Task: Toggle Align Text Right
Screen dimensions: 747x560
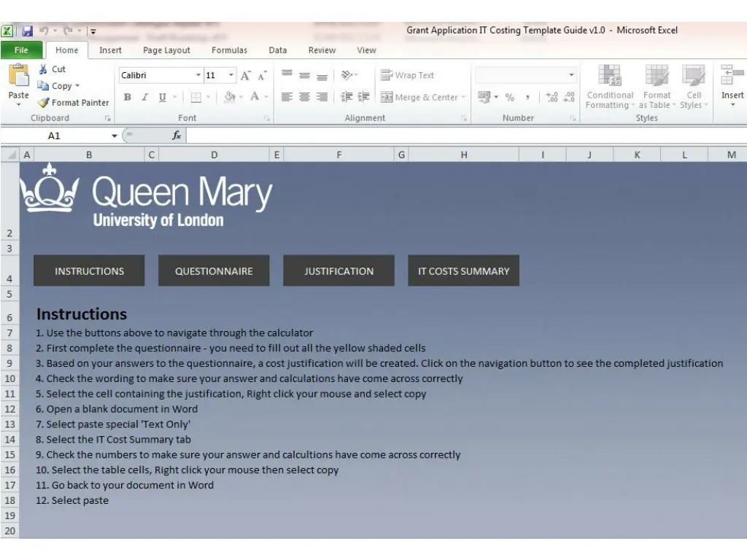Action: click(322, 97)
